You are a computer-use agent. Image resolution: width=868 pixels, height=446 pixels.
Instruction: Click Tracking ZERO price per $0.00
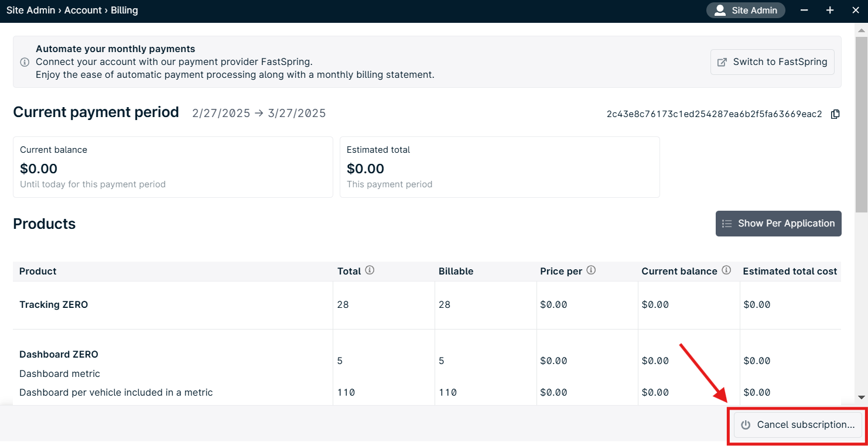pyautogui.click(x=553, y=305)
